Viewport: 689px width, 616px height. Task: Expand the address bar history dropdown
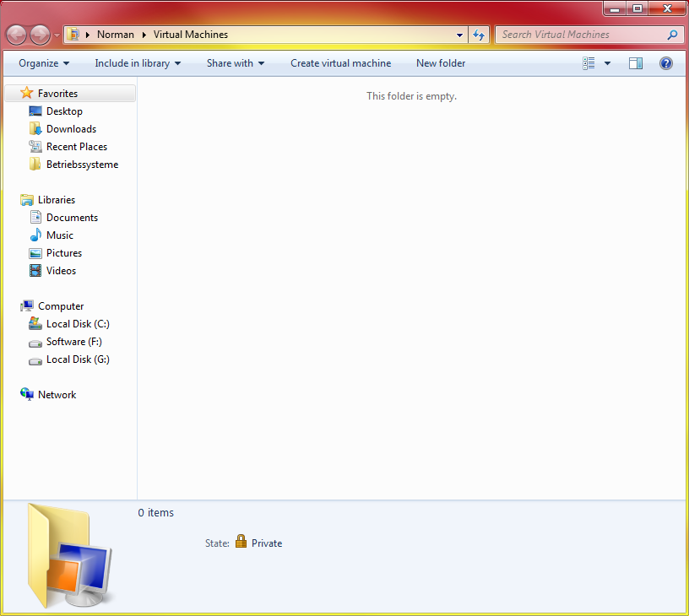(459, 35)
